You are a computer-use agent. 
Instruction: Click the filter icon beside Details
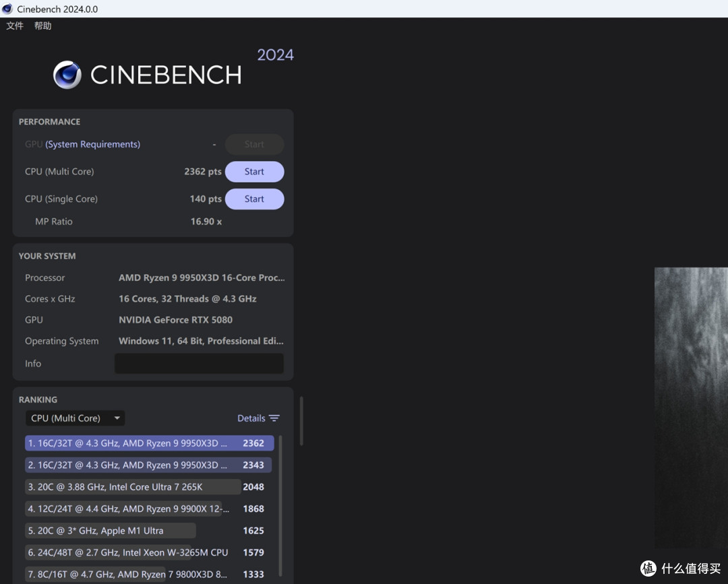274,418
